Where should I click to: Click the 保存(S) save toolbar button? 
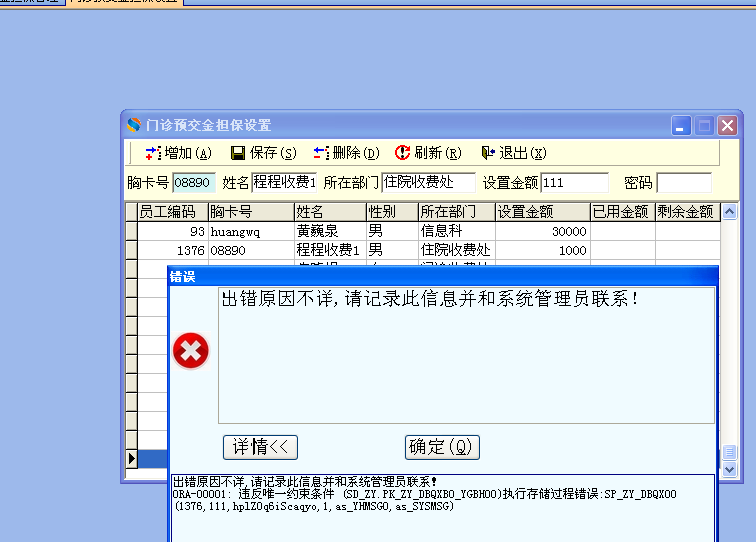[x=263, y=153]
